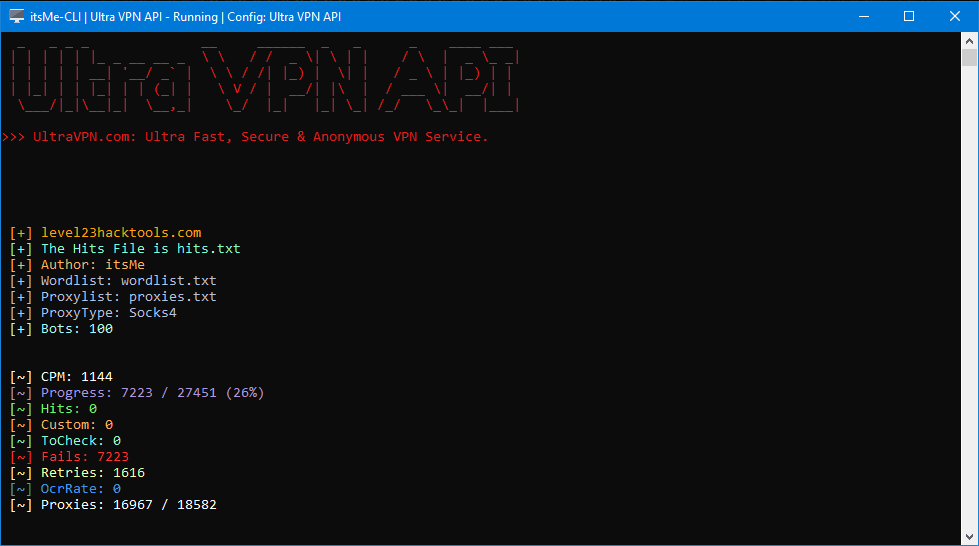Viewport: 979px width, 546px height.
Task: Click the 'ToCheck: 0' line
Action: 66,441
